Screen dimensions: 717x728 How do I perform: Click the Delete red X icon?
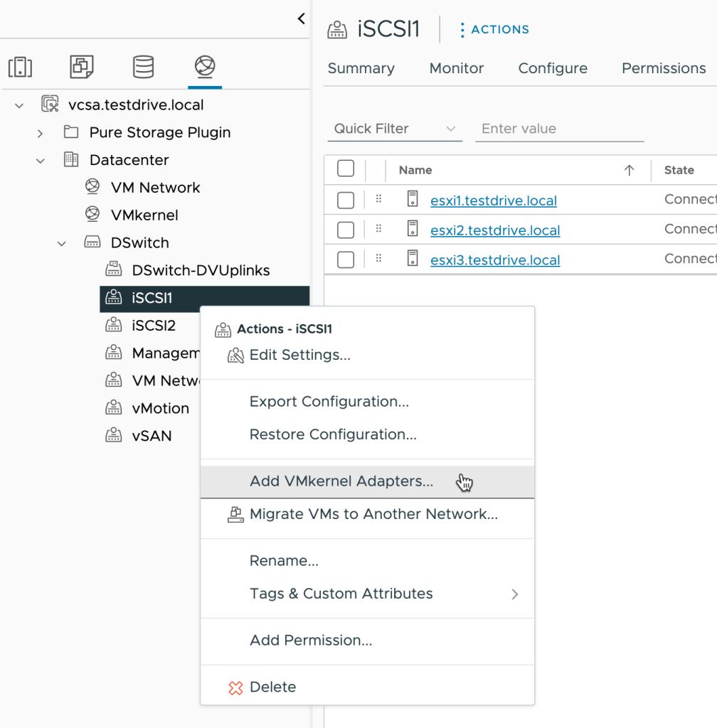[x=235, y=687]
